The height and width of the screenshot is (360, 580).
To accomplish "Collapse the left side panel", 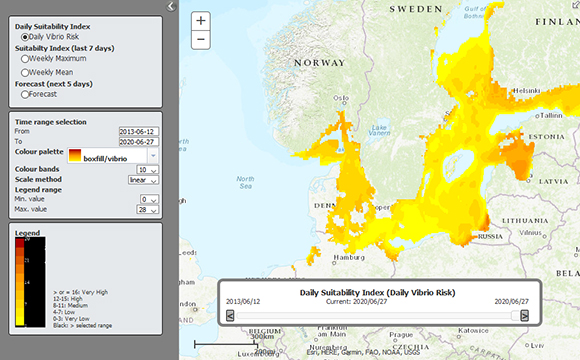I will (171, 6).
